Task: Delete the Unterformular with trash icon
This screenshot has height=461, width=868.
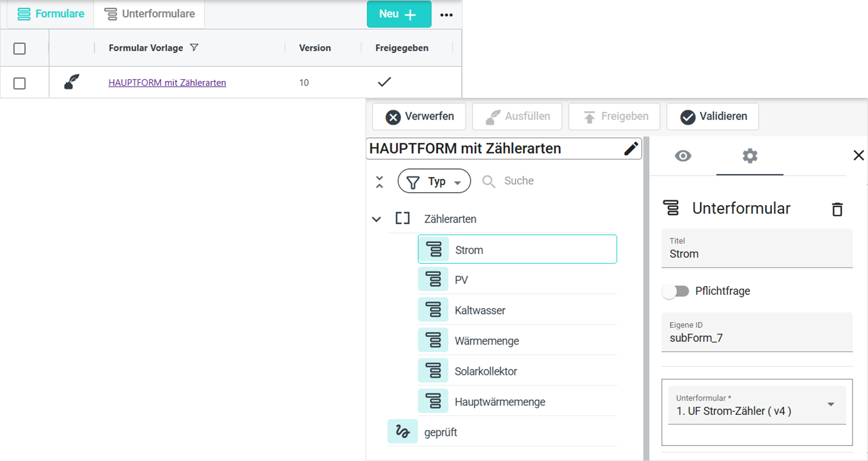Action: [837, 209]
